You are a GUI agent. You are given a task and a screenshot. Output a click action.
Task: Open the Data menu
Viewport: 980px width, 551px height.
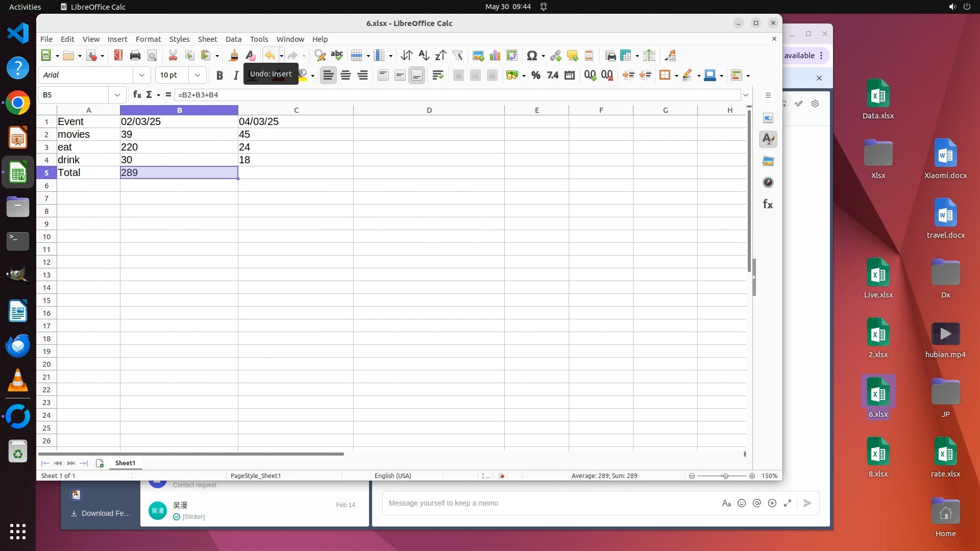[233, 39]
